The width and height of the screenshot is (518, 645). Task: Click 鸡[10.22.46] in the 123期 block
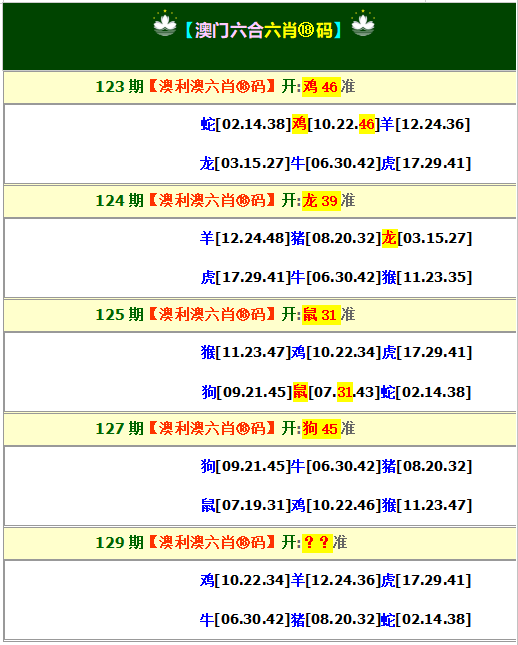335,124
